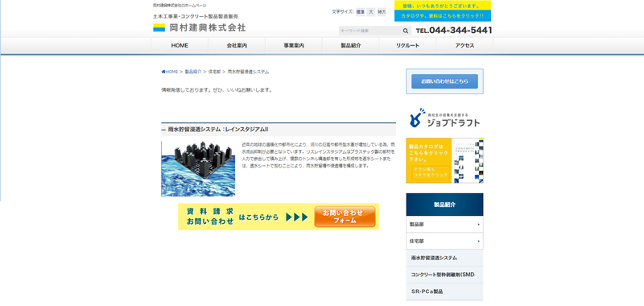Viewport: 644px width, 306px height.
Task: Open the 製品紹介 navigation item
Action: point(351,46)
